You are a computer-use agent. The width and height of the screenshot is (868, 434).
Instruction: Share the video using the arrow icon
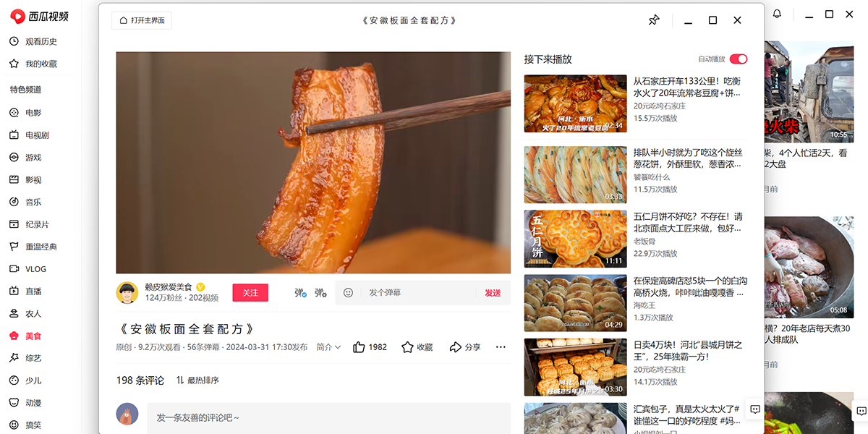tap(456, 347)
